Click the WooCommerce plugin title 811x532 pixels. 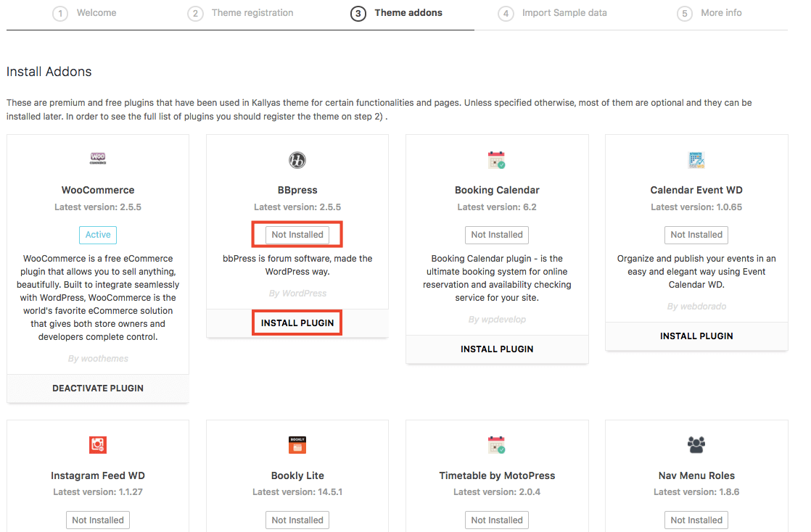(98, 190)
